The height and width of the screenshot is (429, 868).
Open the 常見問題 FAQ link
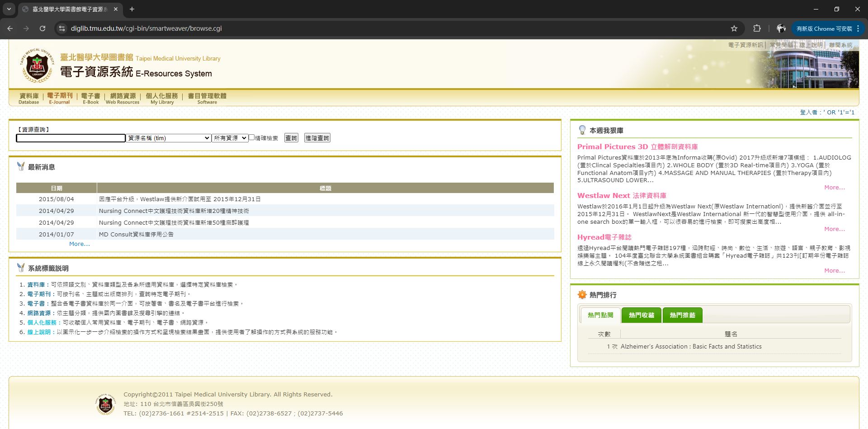[x=782, y=45]
